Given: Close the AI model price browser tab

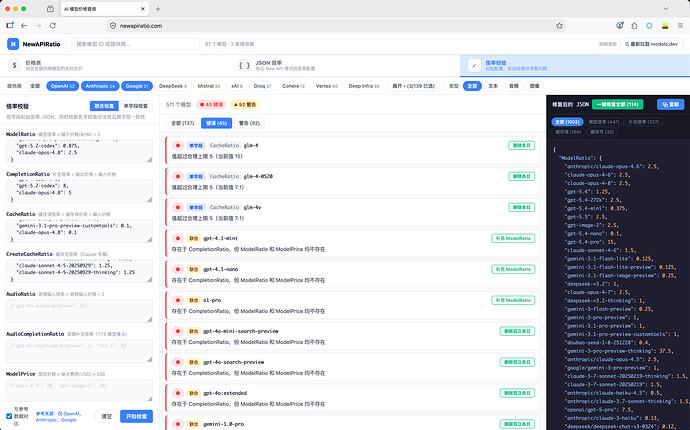Looking at the screenshot, I should click(143, 9).
